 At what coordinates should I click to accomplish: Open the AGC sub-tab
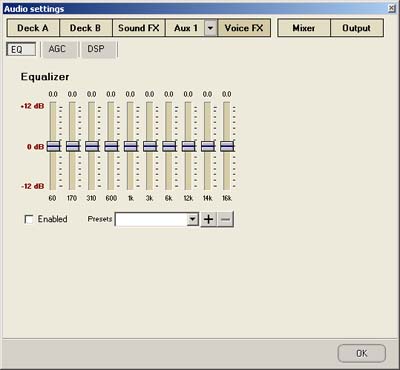click(x=59, y=49)
